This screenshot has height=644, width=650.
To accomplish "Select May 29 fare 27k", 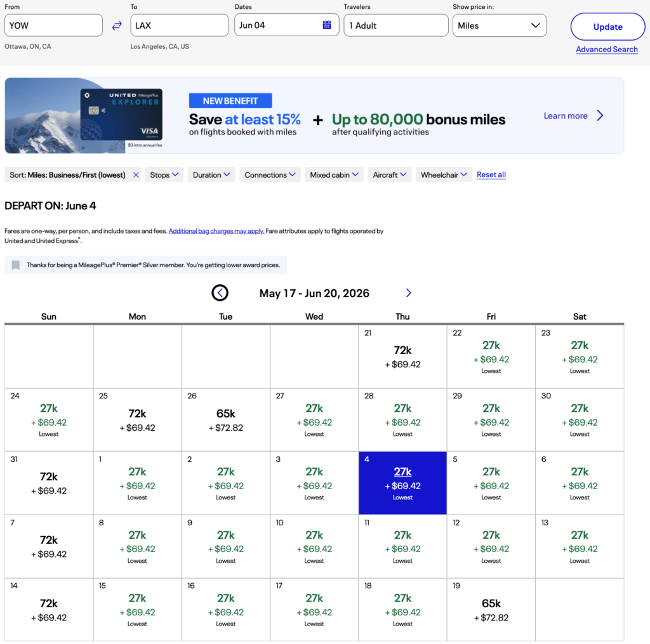I will (491, 420).
